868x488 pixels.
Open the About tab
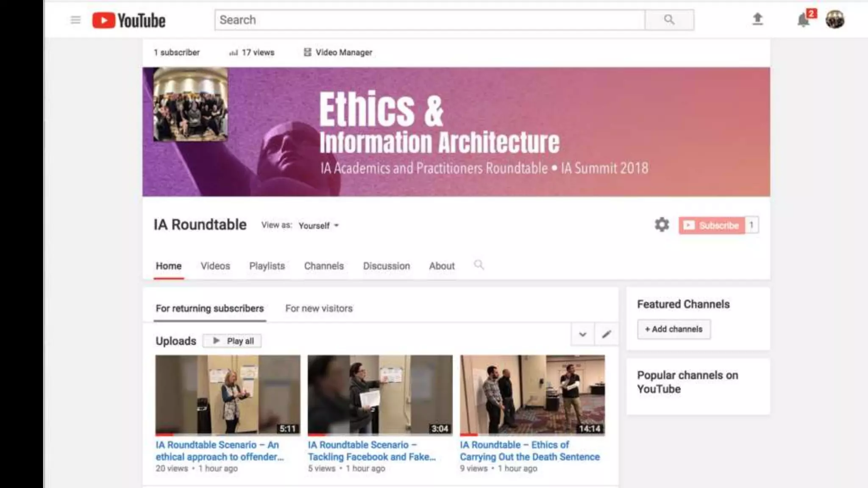(x=442, y=266)
